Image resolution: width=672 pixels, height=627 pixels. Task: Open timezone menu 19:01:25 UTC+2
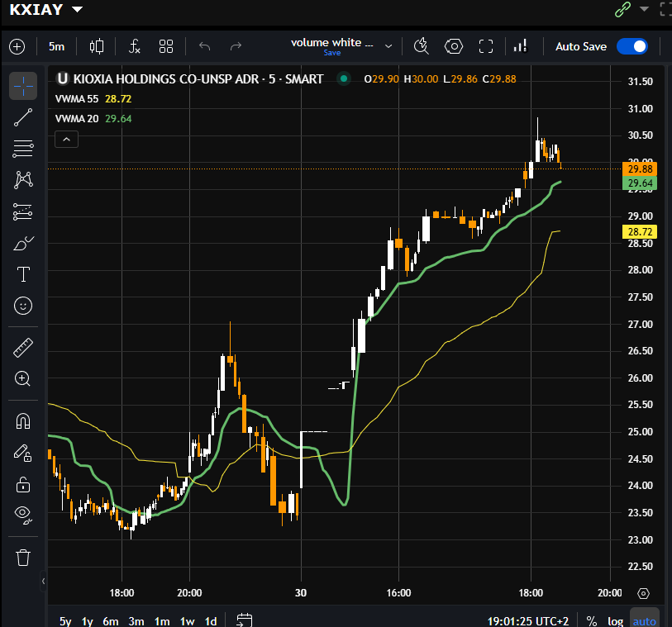[528, 621]
